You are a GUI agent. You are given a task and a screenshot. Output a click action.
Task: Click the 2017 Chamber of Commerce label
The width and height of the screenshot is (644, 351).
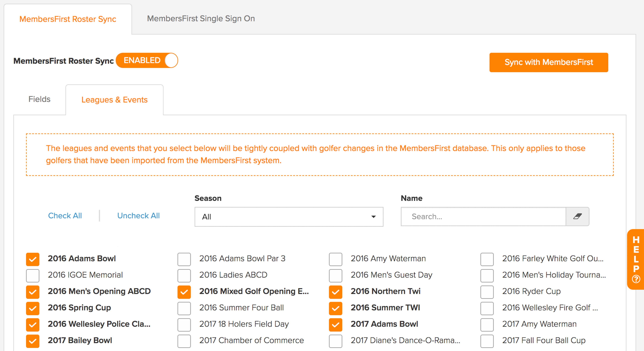252,340
